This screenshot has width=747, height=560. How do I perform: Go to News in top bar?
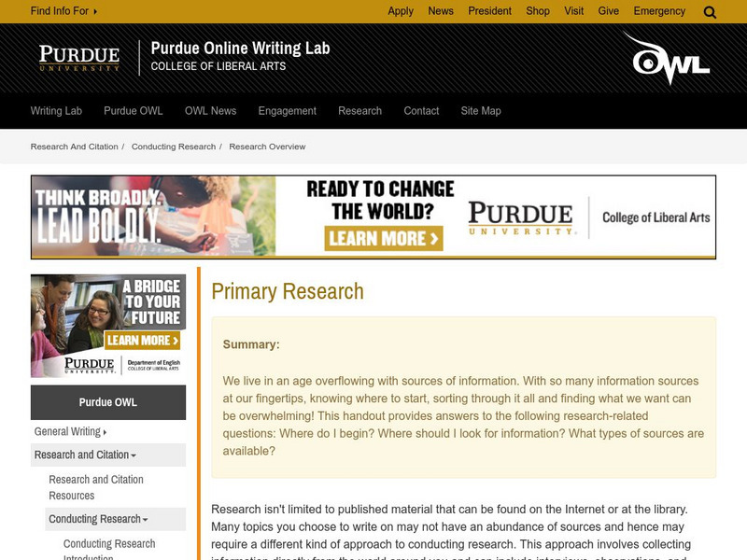click(440, 11)
